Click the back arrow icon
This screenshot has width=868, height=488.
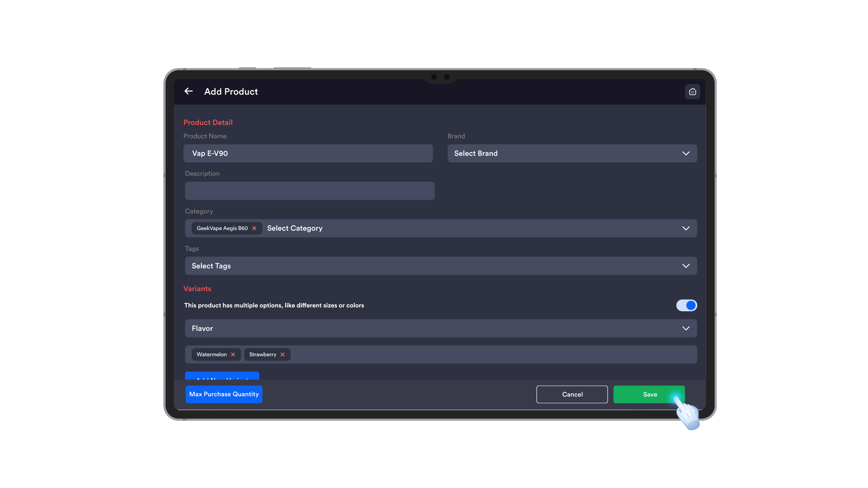point(188,91)
